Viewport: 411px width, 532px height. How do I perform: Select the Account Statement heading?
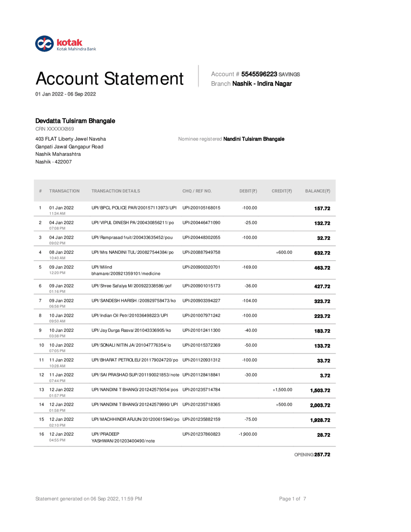(x=109, y=78)
